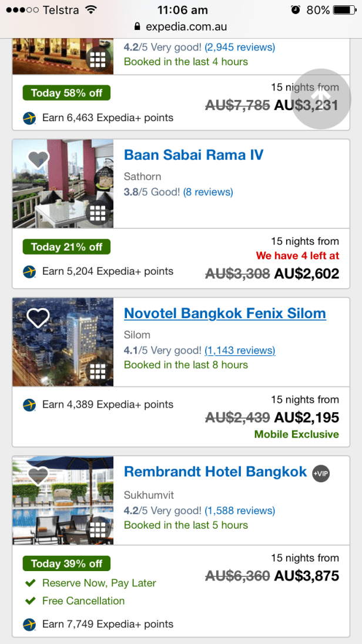The width and height of the screenshot is (362, 644).
Task: Open photo gallery grid for Baan Sabai Rama IV
Action: click(98, 213)
